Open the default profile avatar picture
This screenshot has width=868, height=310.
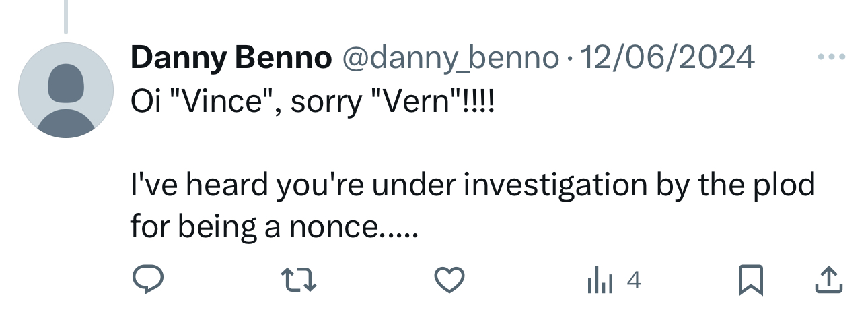(66, 90)
